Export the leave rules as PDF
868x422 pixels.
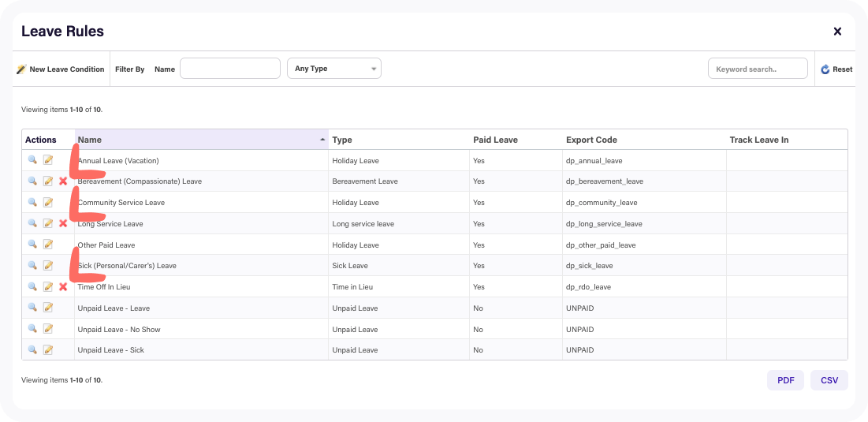785,380
